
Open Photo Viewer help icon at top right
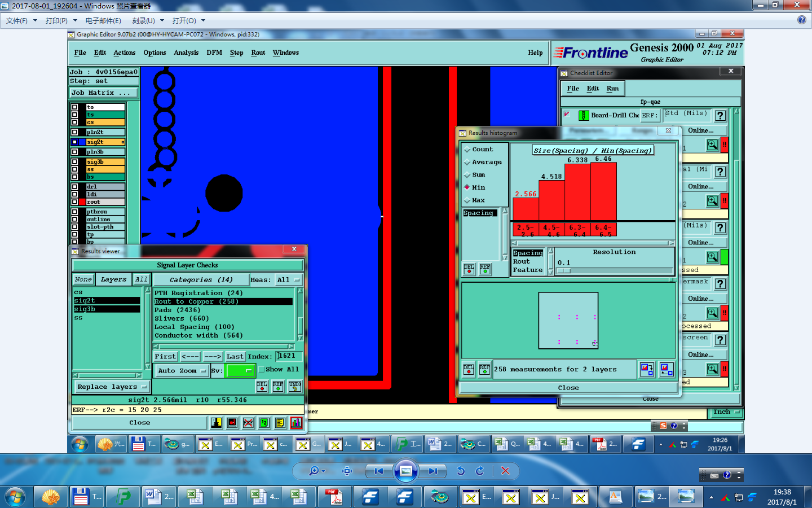click(802, 20)
